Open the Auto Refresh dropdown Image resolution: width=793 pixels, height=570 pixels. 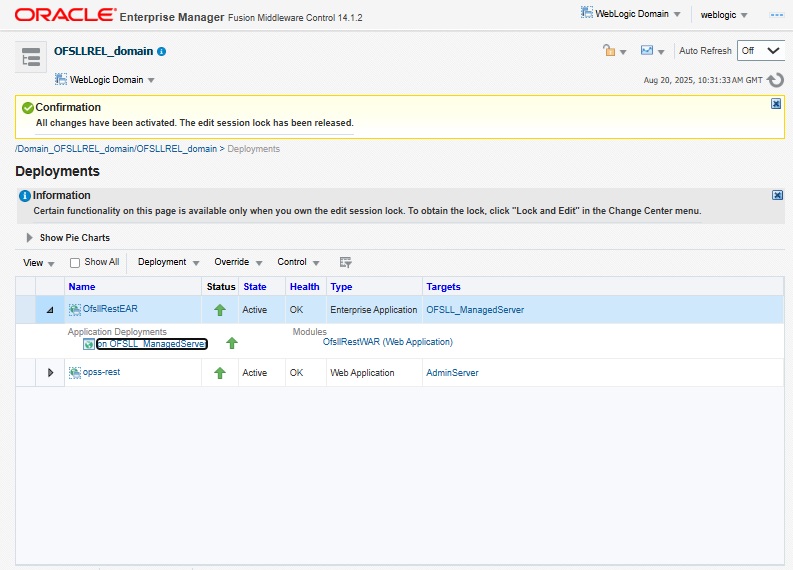[761, 51]
